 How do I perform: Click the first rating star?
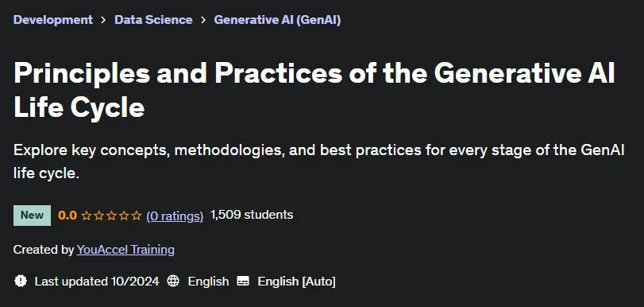[x=87, y=216]
